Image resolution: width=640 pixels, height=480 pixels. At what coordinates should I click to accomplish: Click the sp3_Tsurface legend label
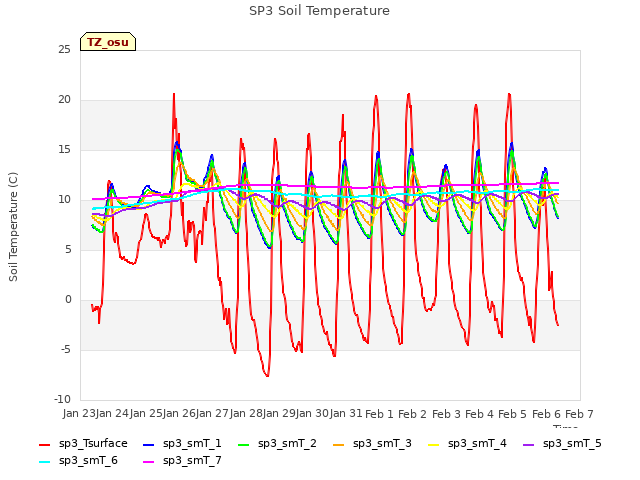(x=93, y=443)
